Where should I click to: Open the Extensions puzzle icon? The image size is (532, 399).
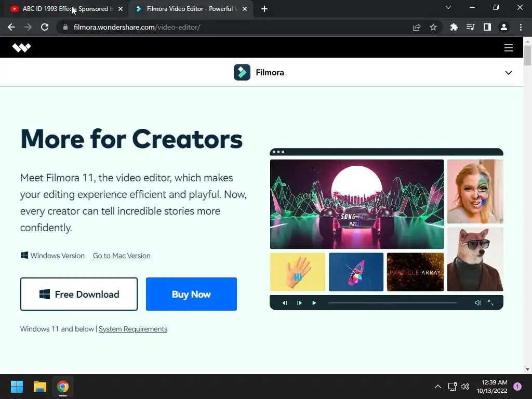(454, 27)
